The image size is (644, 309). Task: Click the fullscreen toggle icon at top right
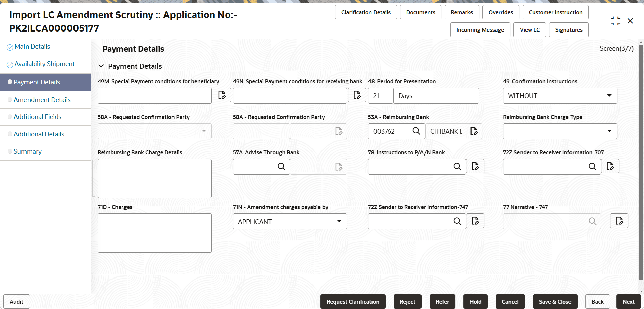pos(615,20)
